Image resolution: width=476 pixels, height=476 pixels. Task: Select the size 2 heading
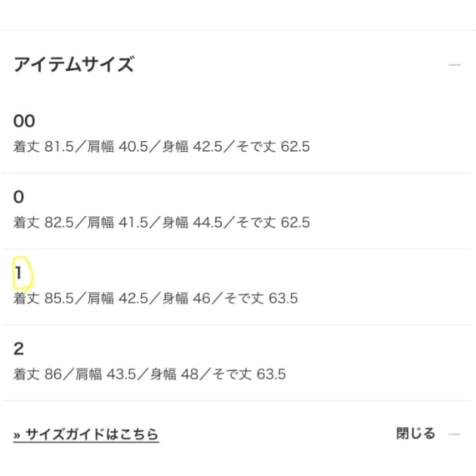tap(19, 349)
